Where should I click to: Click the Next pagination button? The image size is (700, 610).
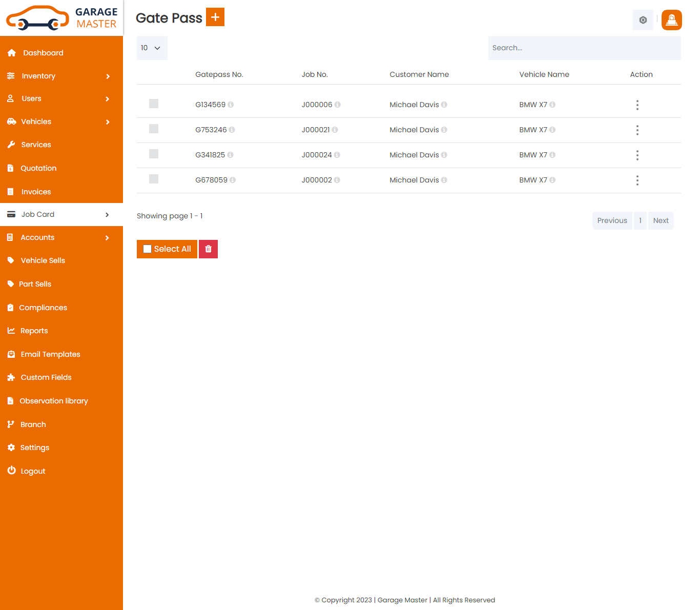point(661,220)
